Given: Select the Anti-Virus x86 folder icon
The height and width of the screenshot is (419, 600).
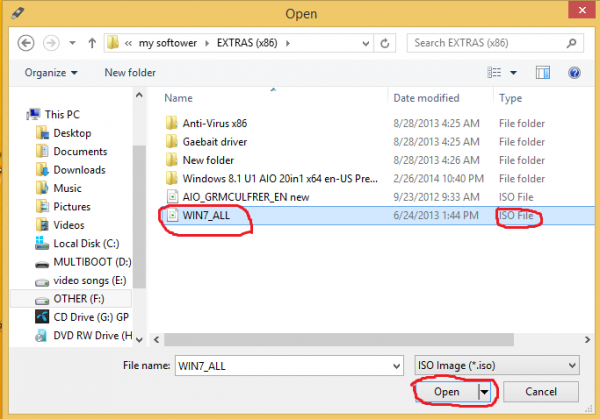Looking at the screenshot, I should point(172,123).
